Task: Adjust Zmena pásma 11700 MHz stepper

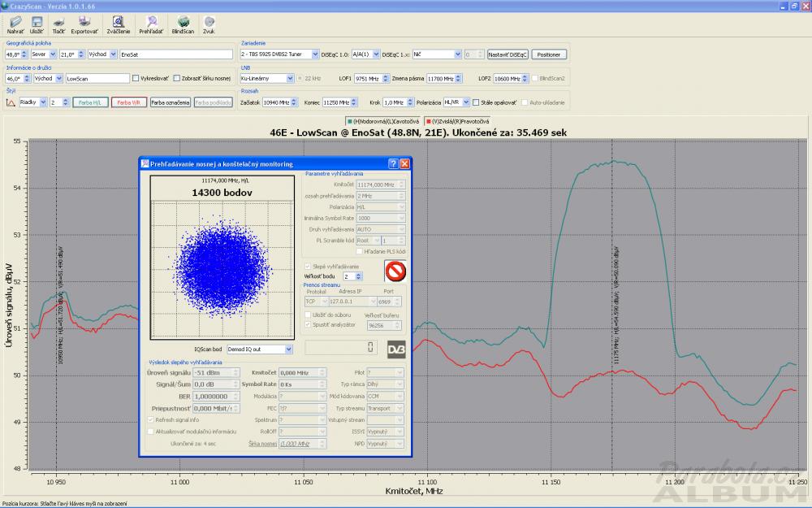Action: point(458,78)
